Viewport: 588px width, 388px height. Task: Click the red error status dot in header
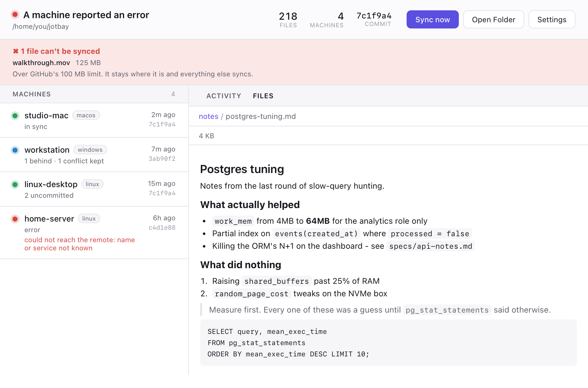click(15, 14)
